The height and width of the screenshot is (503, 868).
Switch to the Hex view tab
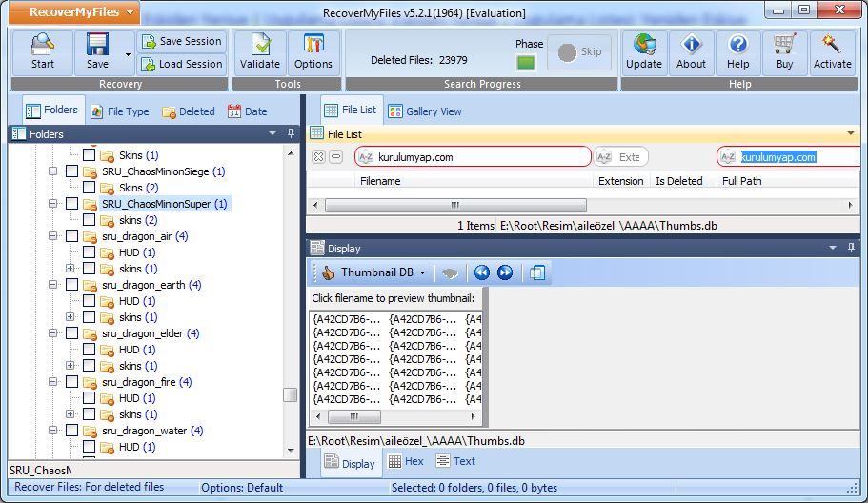406,461
